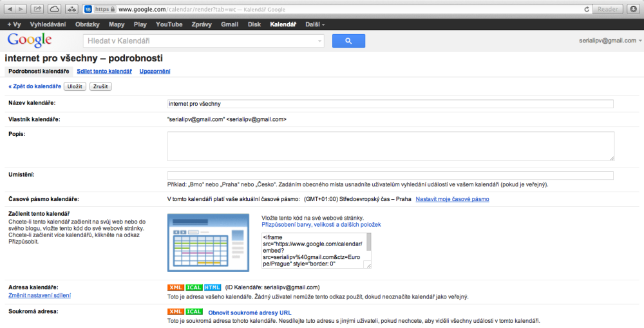Open the XML feed under Adresa kalendáře
The height and width of the screenshot is (328, 644).
tap(175, 287)
